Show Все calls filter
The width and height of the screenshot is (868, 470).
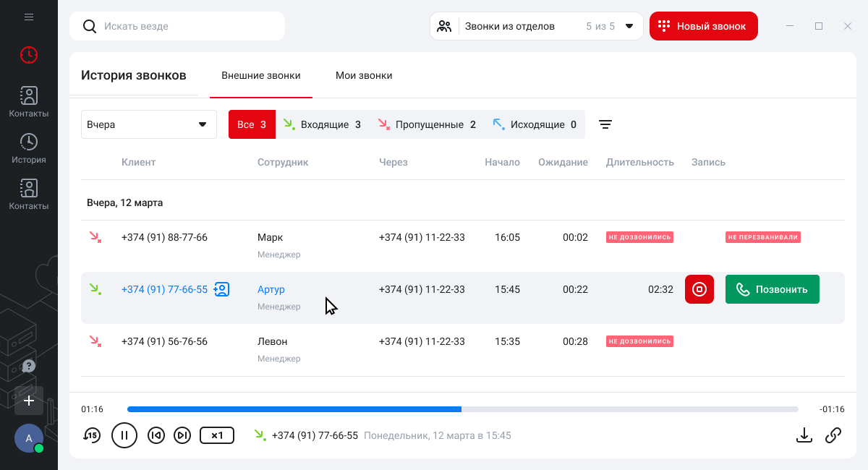click(252, 124)
